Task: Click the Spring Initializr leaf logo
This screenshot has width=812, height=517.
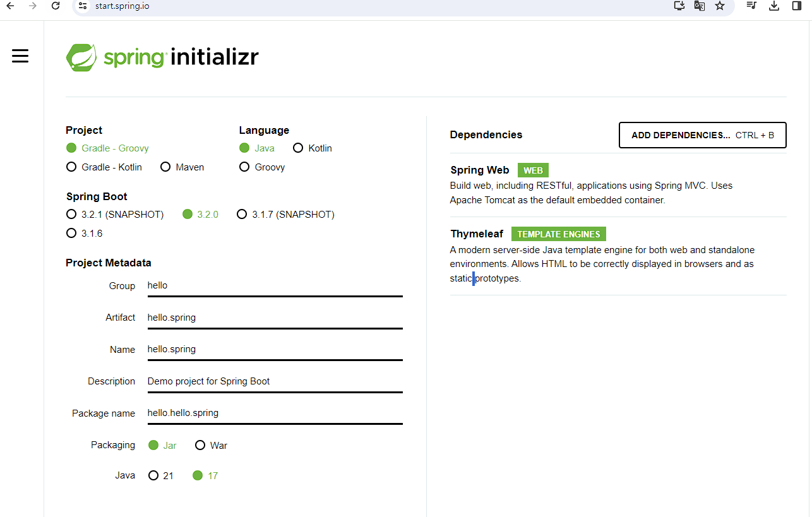Action: (x=81, y=57)
